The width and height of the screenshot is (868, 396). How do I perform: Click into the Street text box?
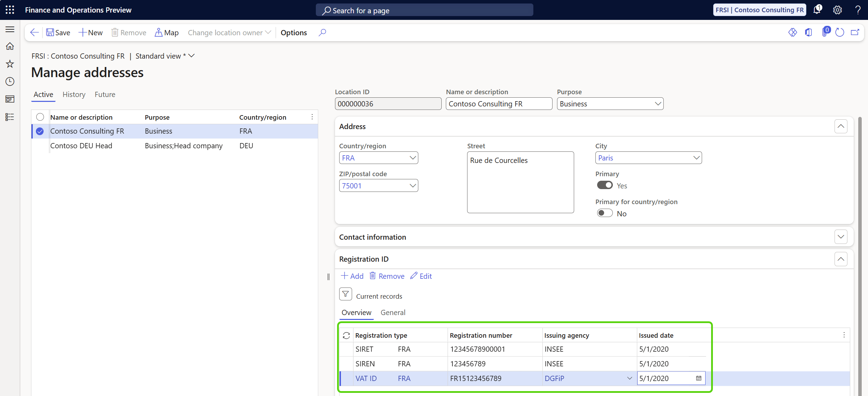(x=520, y=182)
